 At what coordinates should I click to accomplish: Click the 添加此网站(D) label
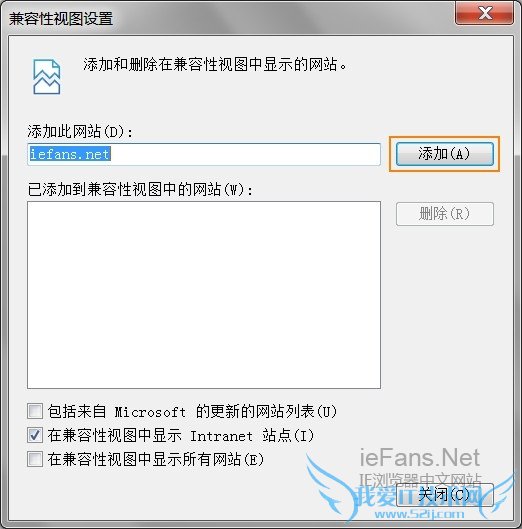(x=80, y=131)
